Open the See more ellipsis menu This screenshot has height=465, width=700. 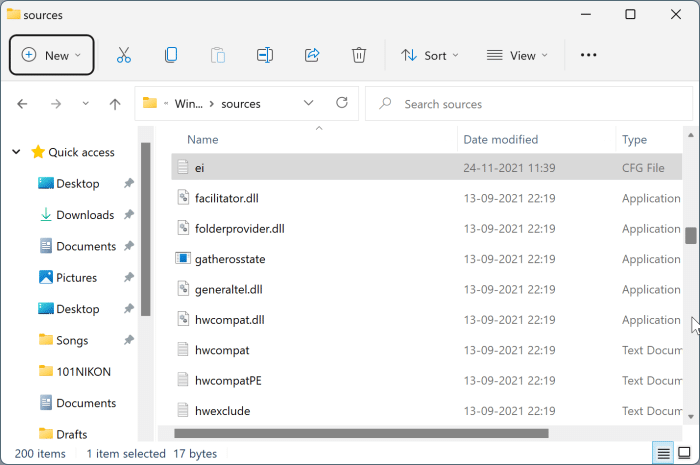[x=588, y=55]
